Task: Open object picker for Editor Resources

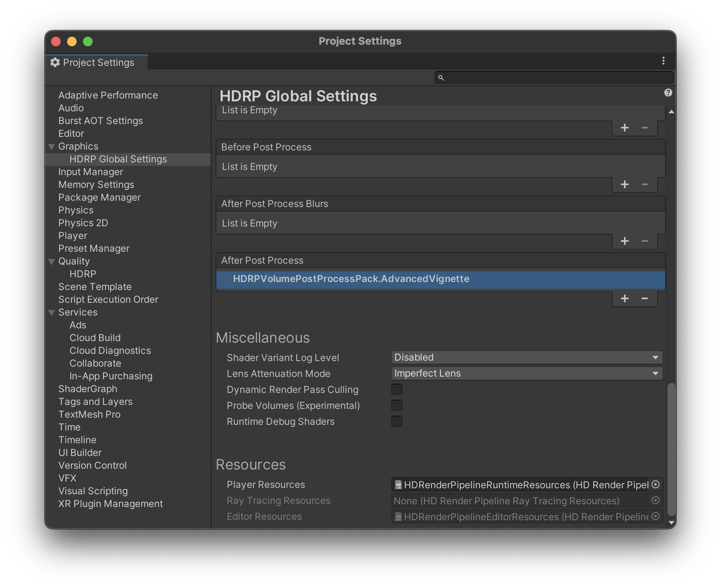Action: click(x=656, y=516)
